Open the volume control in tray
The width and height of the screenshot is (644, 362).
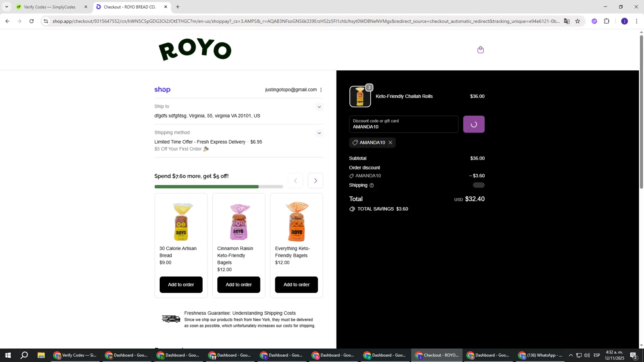click(x=587, y=355)
